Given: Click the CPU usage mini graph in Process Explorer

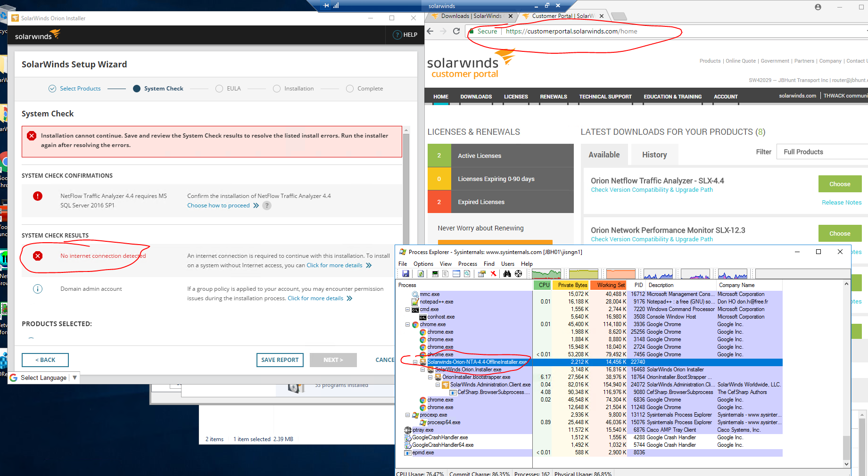Looking at the screenshot, I should coord(546,274).
